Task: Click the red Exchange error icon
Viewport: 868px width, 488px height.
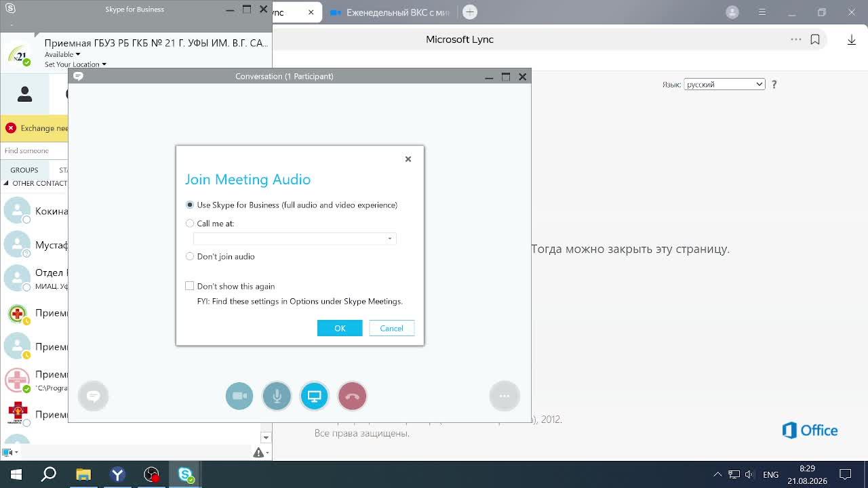Action: [11, 127]
